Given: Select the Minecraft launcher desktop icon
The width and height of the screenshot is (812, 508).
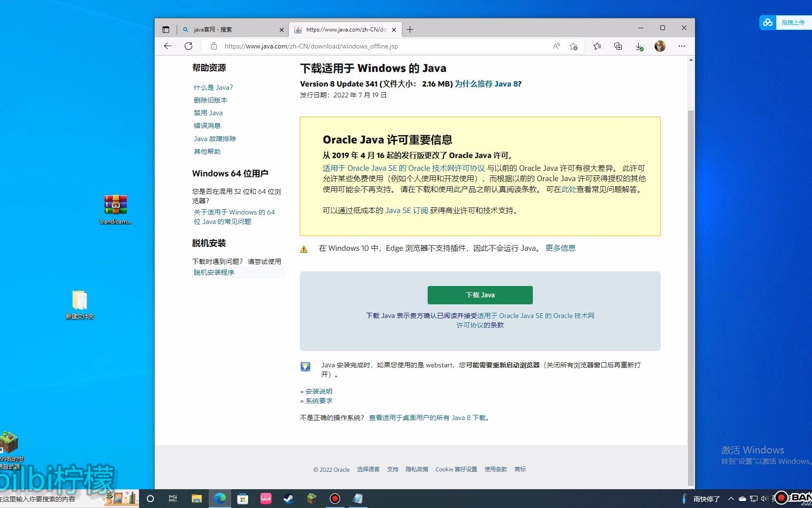Looking at the screenshot, I should pyautogui.click(x=9, y=450).
